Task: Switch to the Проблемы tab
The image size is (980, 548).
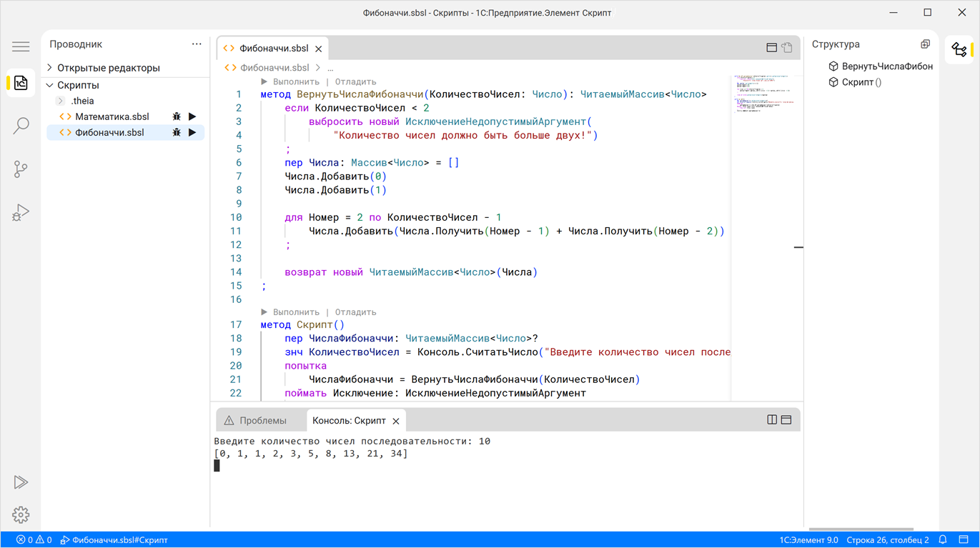Action: pyautogui.click(x=262, y=421)
